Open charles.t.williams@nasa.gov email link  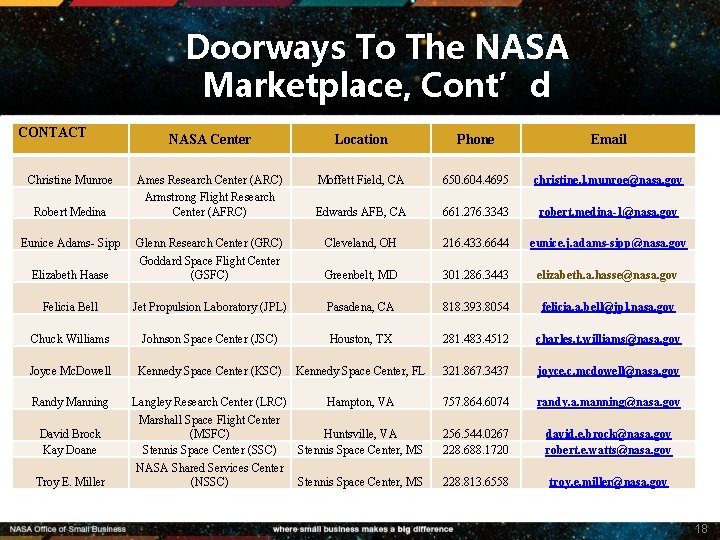pos(608,339)
